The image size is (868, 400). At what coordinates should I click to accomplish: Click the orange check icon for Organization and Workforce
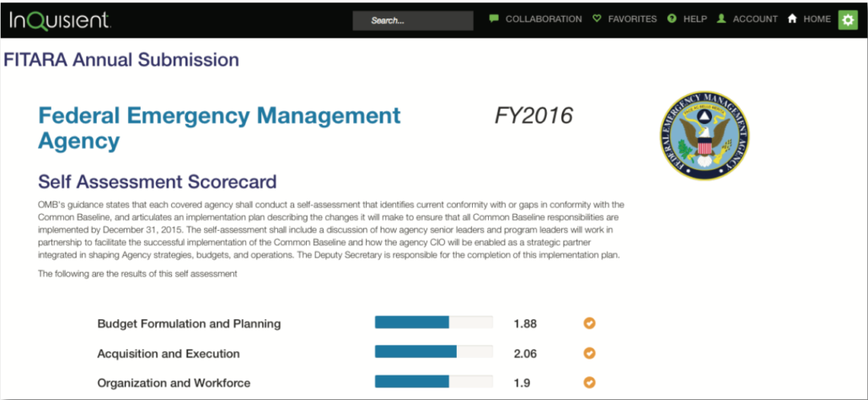590,382
